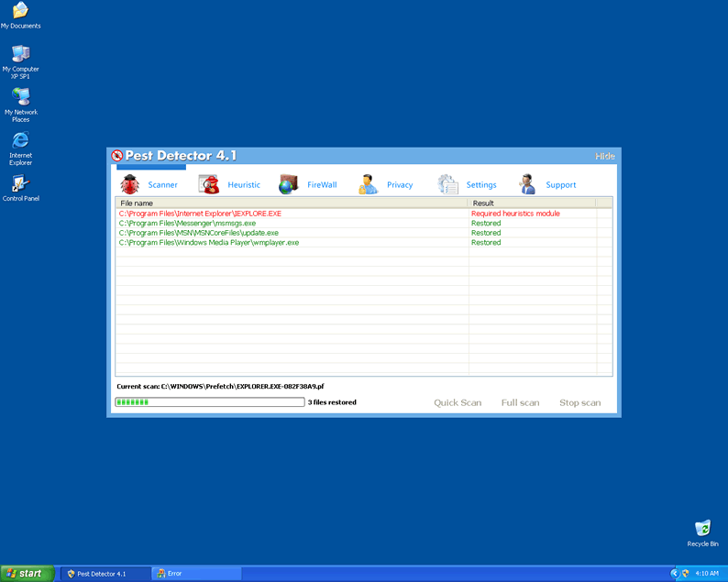This screenshot has width=728, height=582.
Task: Open the Recycle Bin icon
Action: click(x=702, y=529)
